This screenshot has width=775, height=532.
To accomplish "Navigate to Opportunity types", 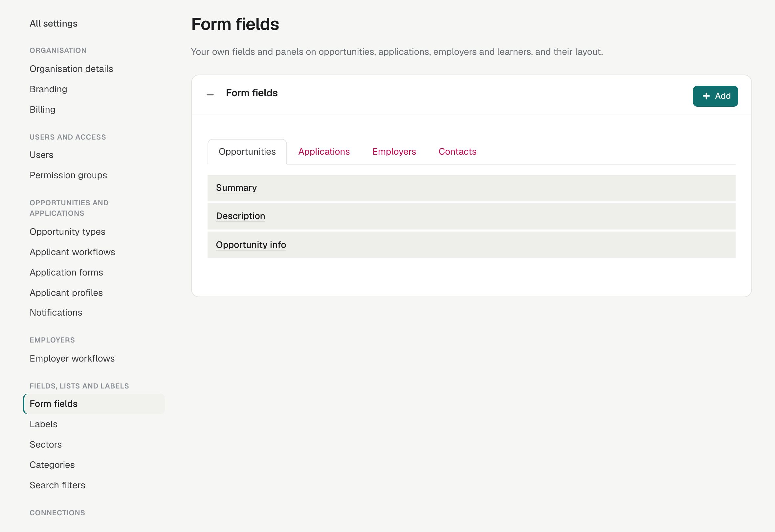I will [67, 232].
